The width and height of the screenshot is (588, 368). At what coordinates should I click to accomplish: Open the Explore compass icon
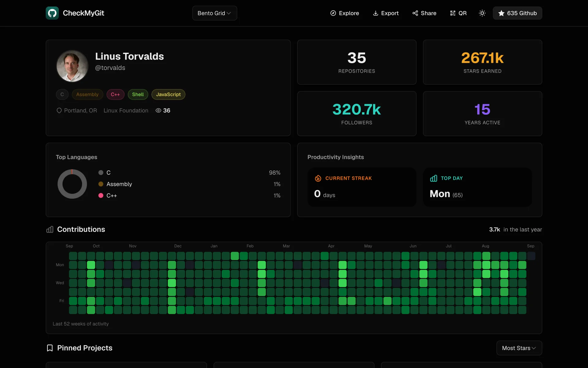[333, 13]
